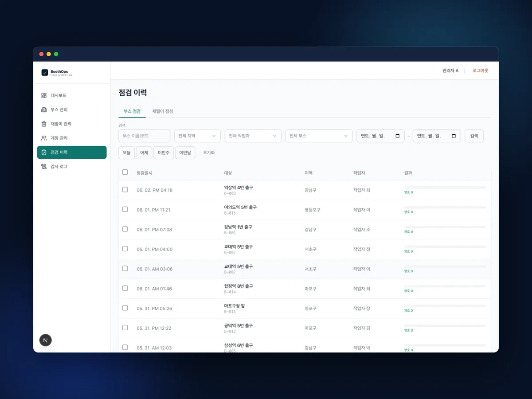Toggle the select-all checkbox in table header
This screenshot has width=532, height=399.
pyautogui.click(x=125, y=172)
